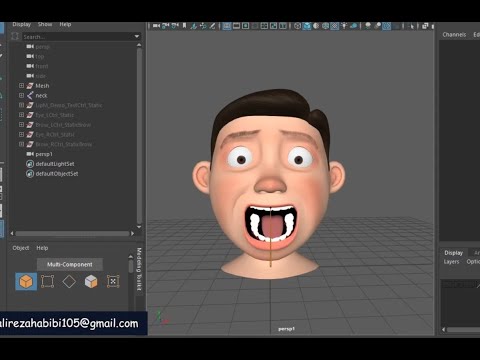Click the Select Camera icon in viewport toolbar
This screenshot has width=480, height=360.
coord(157,26)
